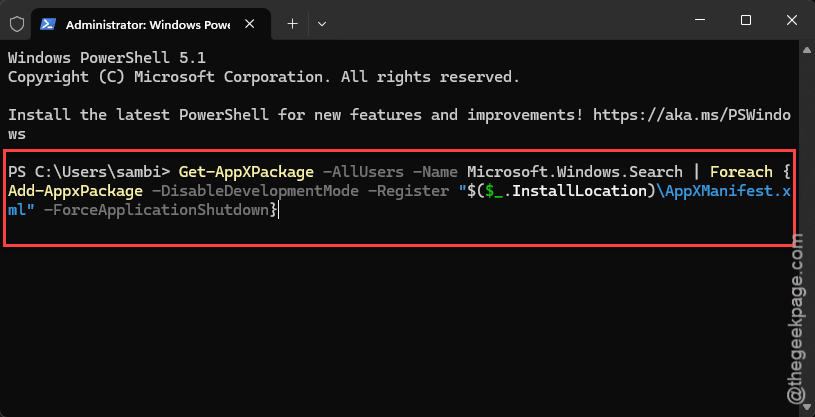Maximize the terminal window
815x417 pixels.
click(x=746, y=20)
